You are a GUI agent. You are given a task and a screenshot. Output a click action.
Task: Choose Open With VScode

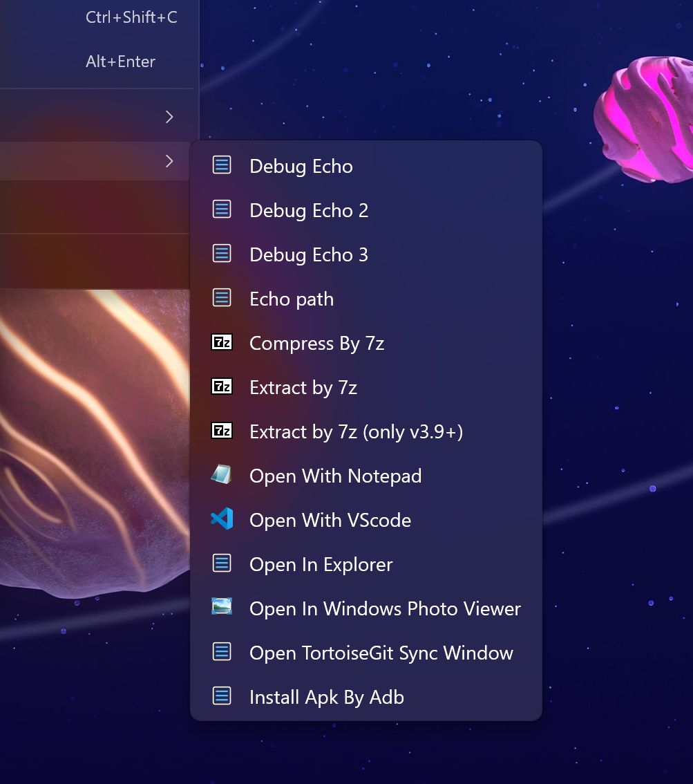pos(366,520)
